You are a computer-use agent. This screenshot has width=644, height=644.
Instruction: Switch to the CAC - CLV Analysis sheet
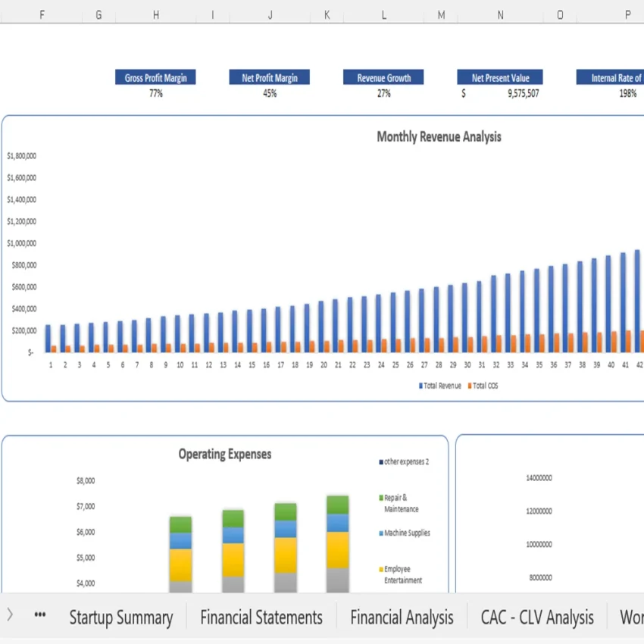click(537, 617)
